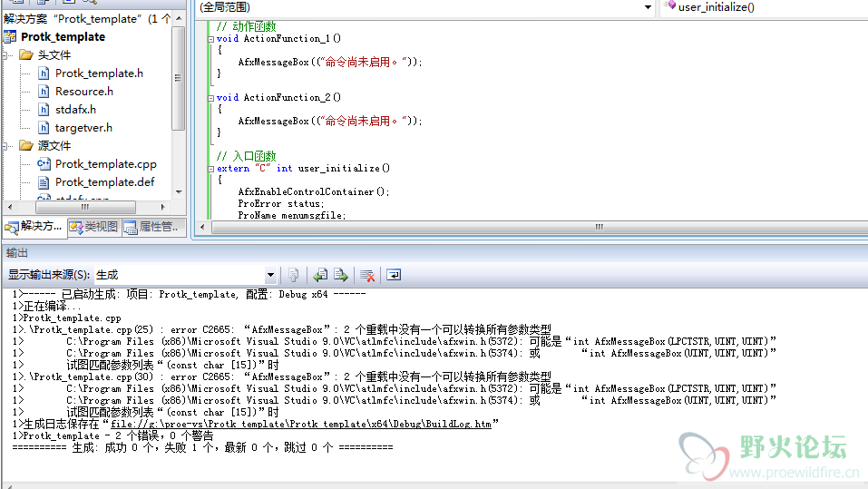Collapse the 头文件 folder node
The image size is (868, 489).
(5, 54)
